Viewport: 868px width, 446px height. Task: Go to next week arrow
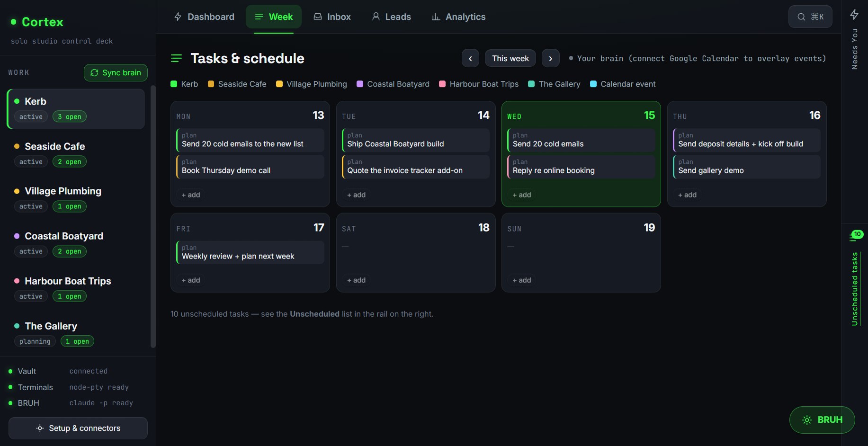(x=550, y=58)
